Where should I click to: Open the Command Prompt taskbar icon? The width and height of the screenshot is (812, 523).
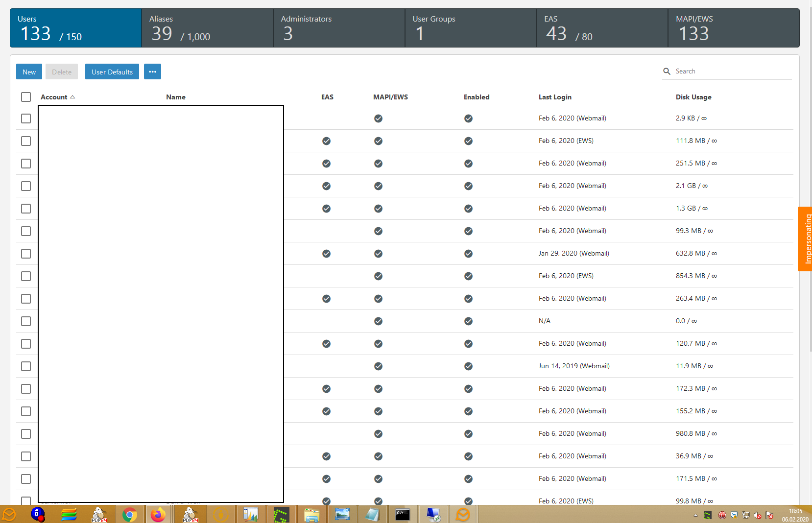(403, 515)
